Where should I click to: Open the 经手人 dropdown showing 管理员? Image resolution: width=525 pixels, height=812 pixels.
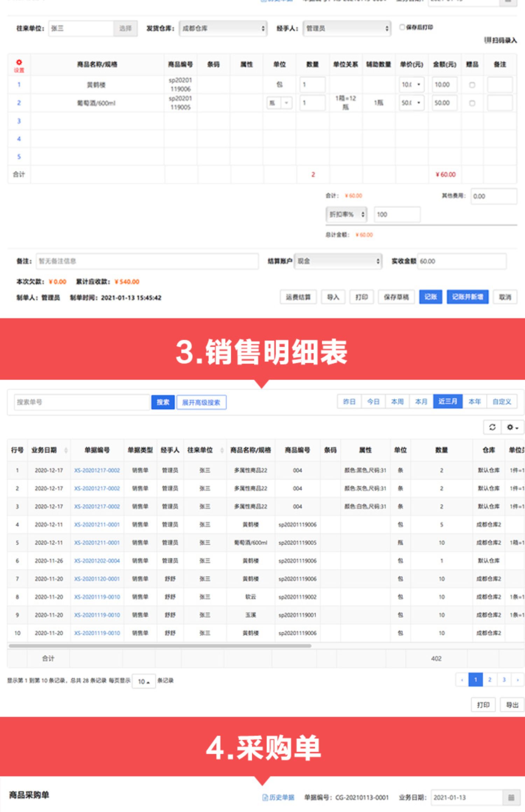(x=347, y=28)
